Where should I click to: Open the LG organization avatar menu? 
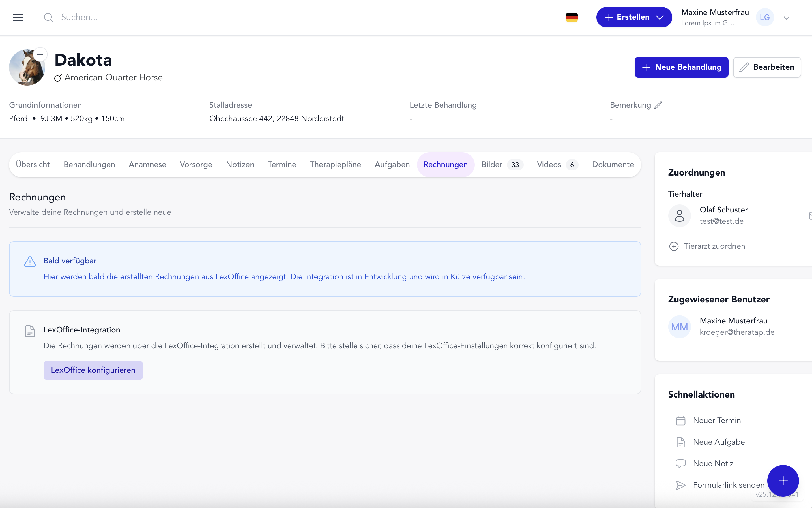(x=765, y=18)
